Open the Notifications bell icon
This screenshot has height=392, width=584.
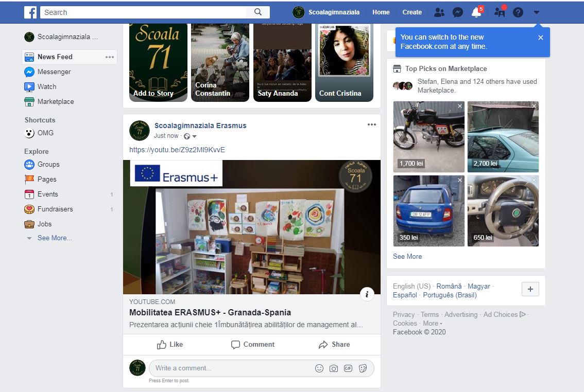coord(476,12)
